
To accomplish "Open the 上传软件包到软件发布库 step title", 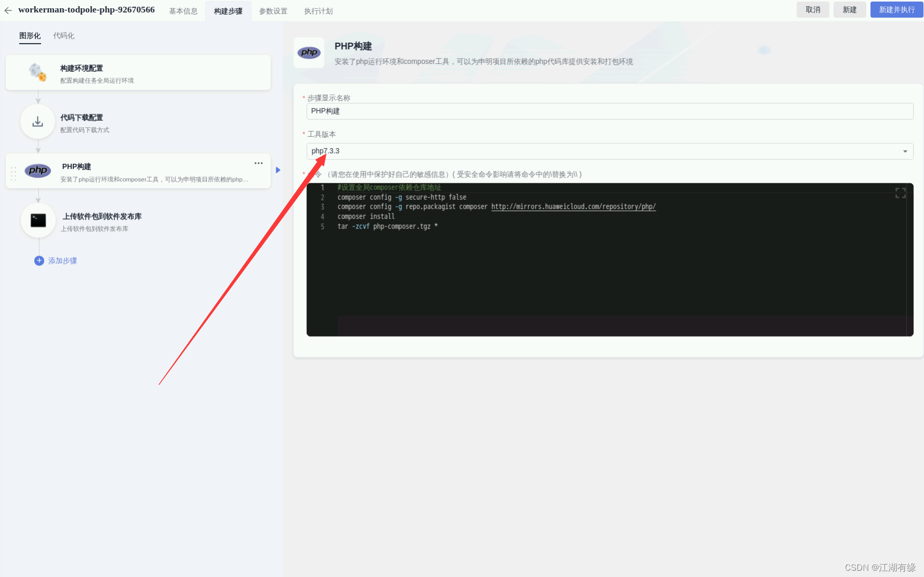I will (x=102, y=216).
